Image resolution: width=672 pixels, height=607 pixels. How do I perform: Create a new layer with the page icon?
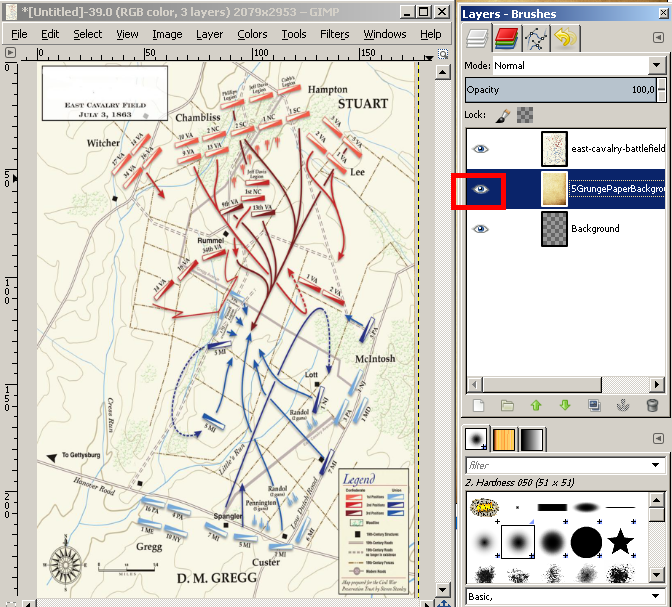[478, 406]
